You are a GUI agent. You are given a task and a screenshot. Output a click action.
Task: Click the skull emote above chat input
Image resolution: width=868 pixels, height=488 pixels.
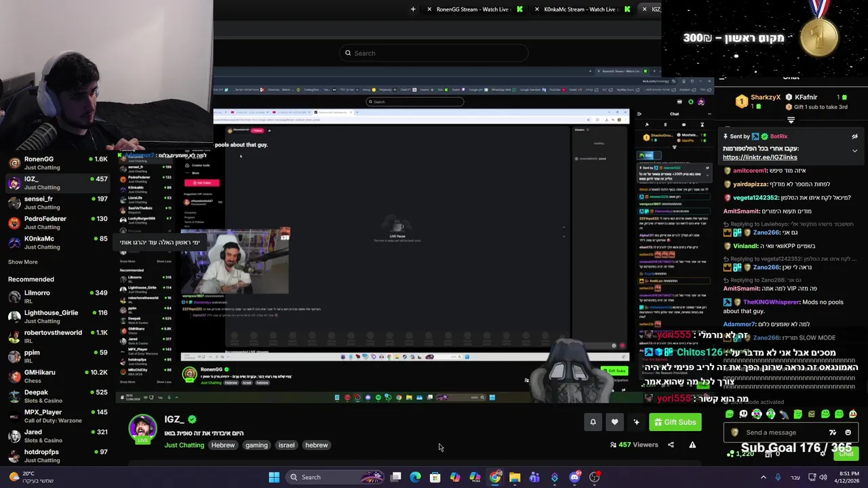point(743,414)
